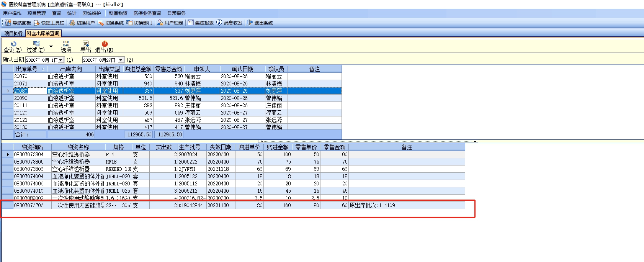Open the 日常事务 menu
Screen dimensions: 644x262
(x=177, y=13)
